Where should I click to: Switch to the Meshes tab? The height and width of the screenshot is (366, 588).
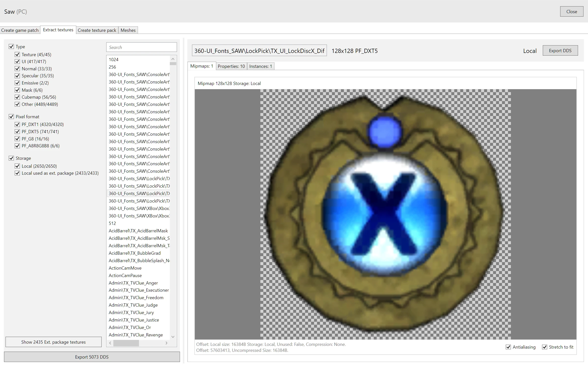(128, 30)
